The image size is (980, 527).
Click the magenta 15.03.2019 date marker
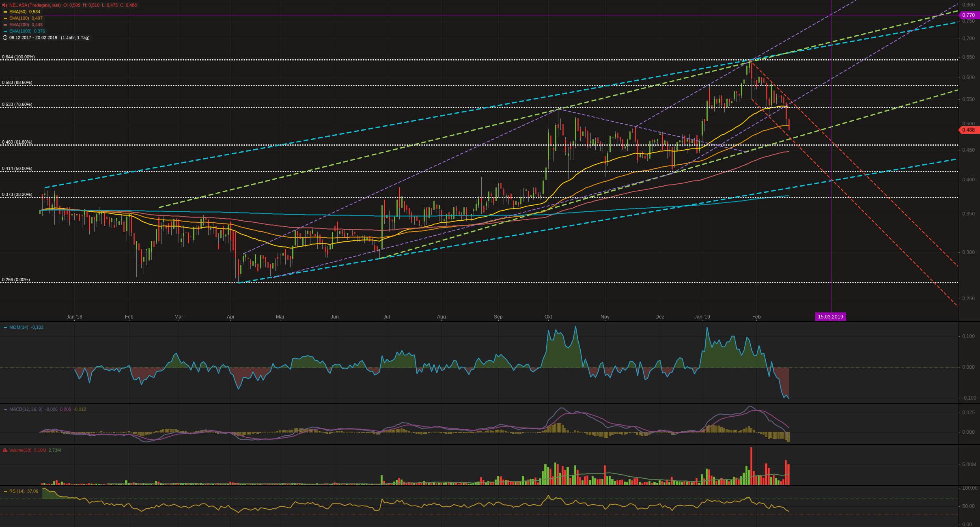(x=830, y=317)
